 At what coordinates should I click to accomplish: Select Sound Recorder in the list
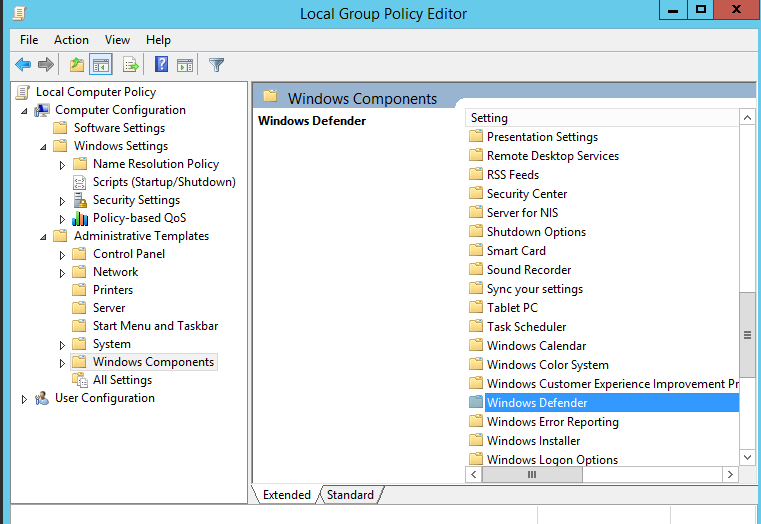pyautogui.click(x=529, y=269)
